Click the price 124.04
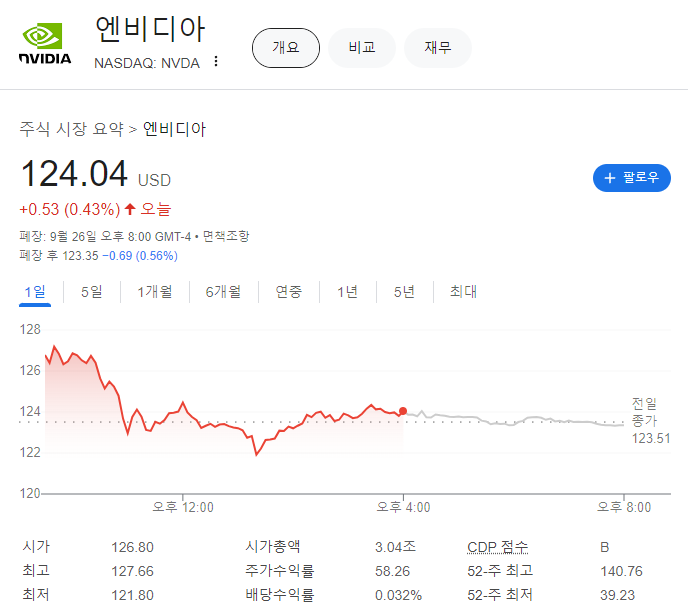This screenshot has height=616, width=688. tap(74, 174)
